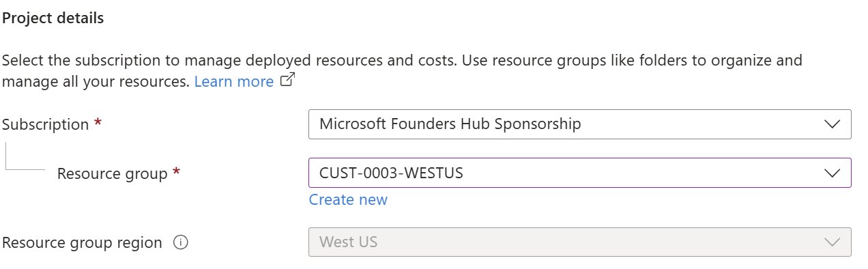Click the red asterisk next to Resource group
The width and height of the screenshot is (868, 269).
[x=177, y=172]
